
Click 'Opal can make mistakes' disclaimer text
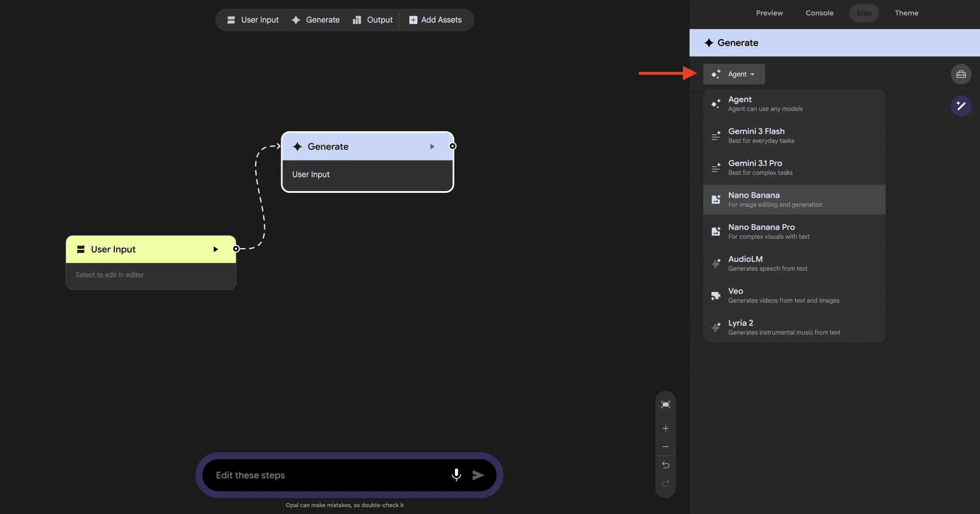pyautogui.click(x=345, y=505)
